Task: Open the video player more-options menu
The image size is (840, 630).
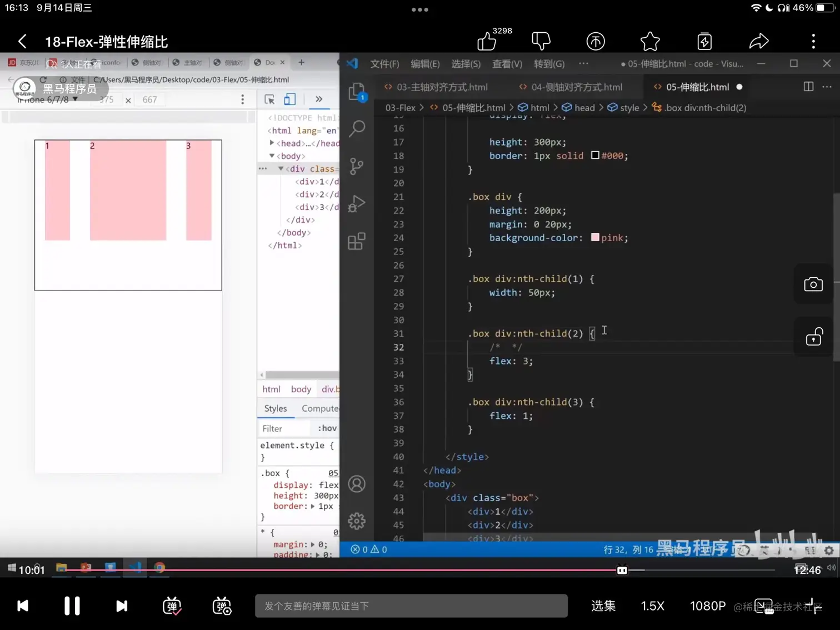Action: (813, 41)
